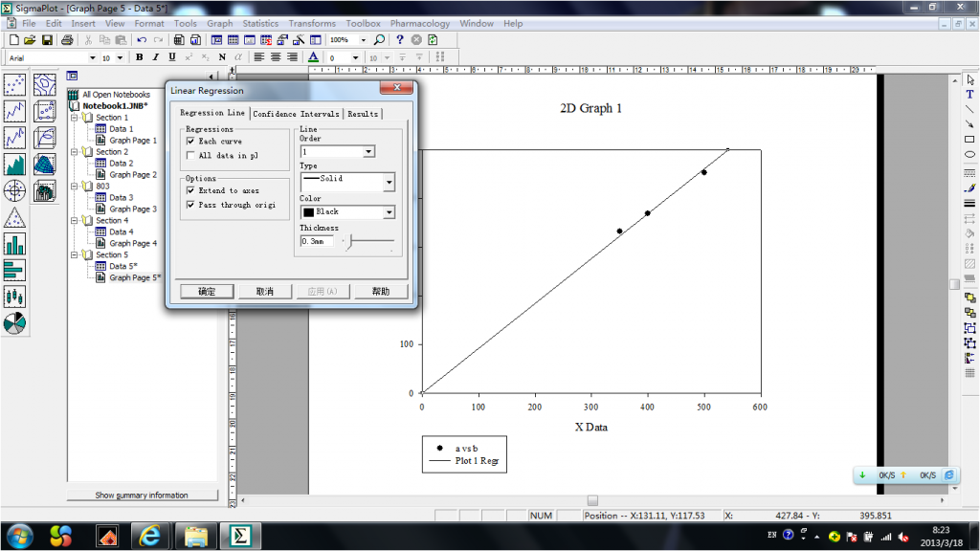Open the Color dropdown showing Black
980x551 pixels.
coord(389,212)
